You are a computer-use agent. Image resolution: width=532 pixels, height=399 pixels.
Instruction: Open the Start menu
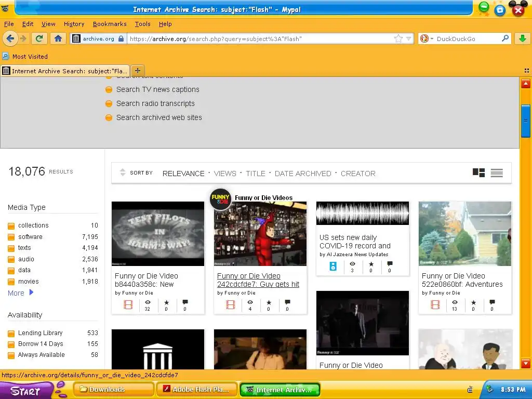click(x=26, y=391)
